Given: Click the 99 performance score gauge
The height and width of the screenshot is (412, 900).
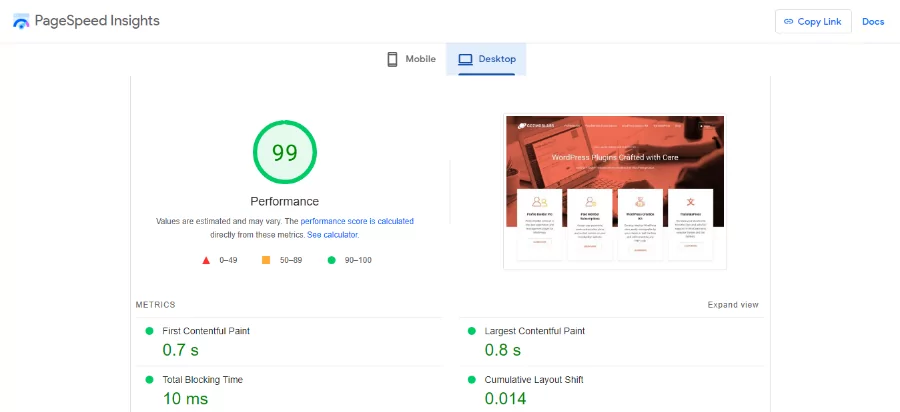Looking at the screenshot, I should 285,153.
